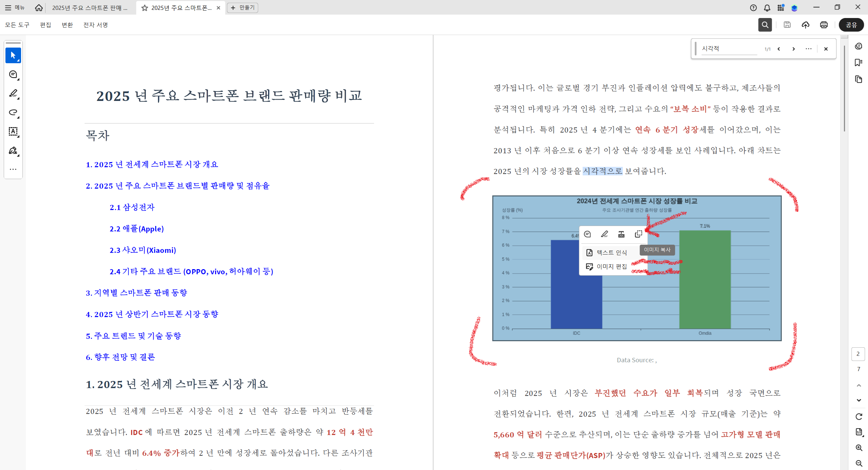Click the save icon in the top toolbar

(787, 25)
